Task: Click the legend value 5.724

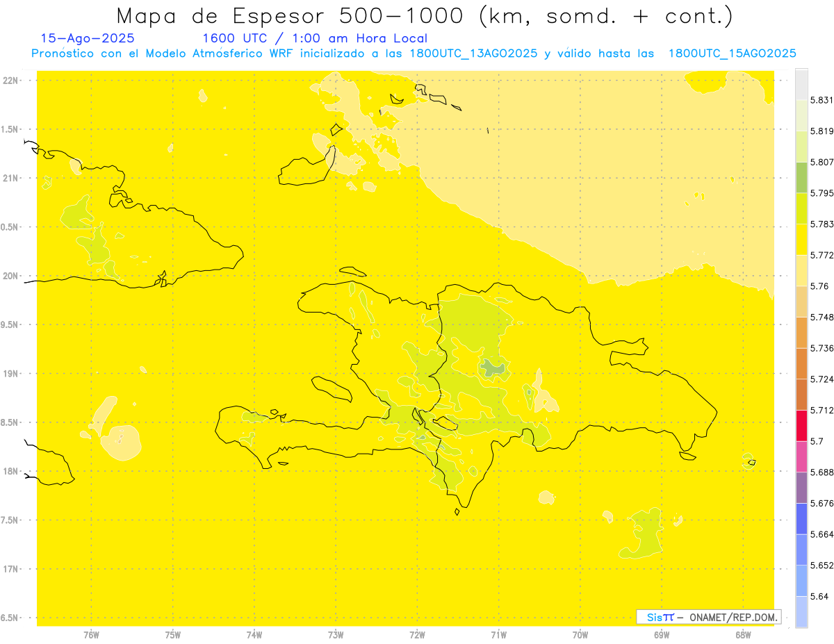Action: click(822, 379)
